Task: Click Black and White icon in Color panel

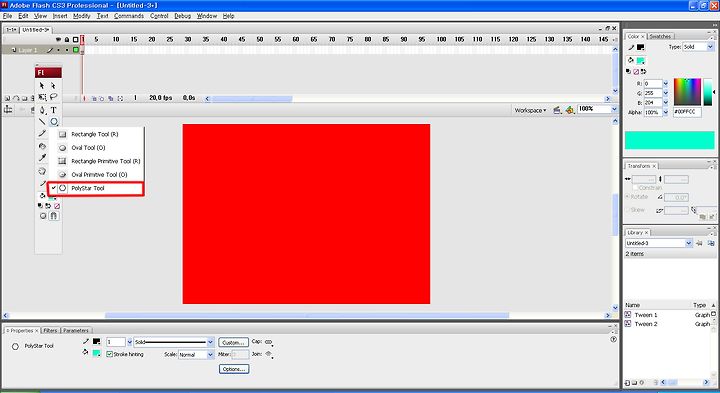Action: point(629,72)
